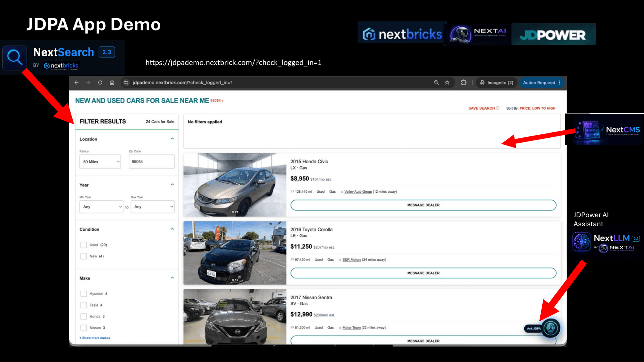The width and height of the screenshot is (644, 362).
Task: Click the $11,250 price text
Action: pos(301,247)
